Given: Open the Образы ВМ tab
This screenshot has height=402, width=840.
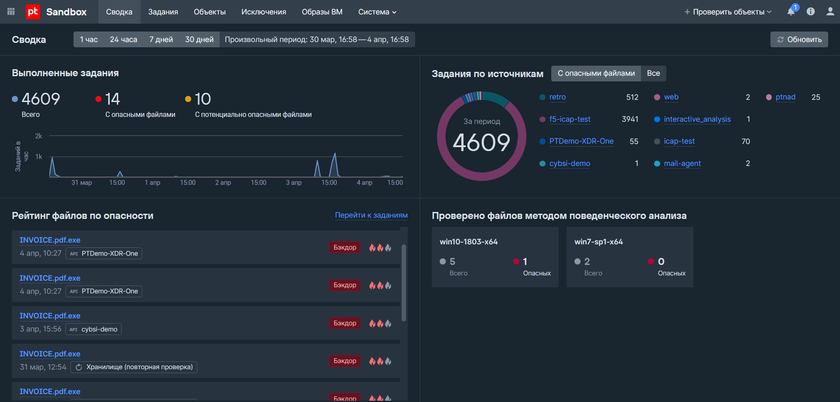Looking at the screenshot, I should click(322, 12).
